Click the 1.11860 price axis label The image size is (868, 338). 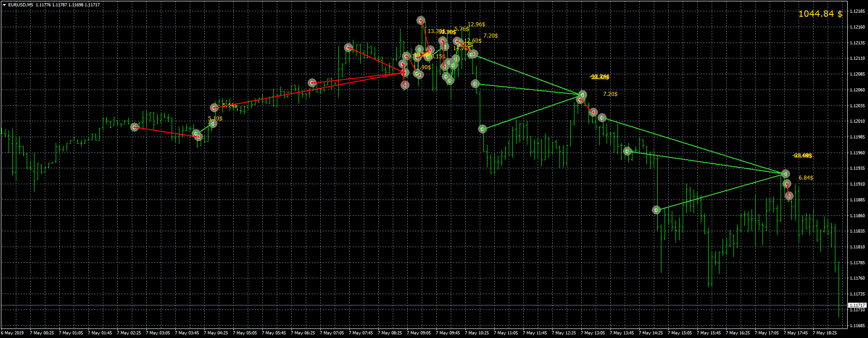[858, 216]
